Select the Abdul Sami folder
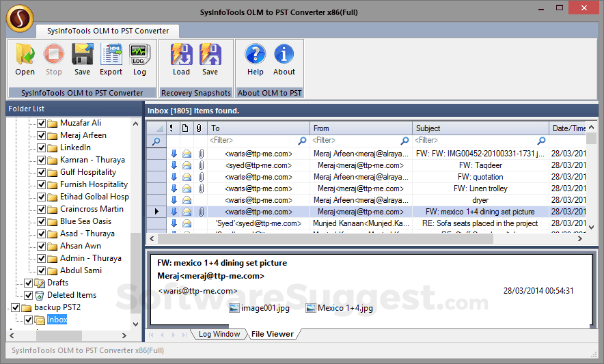This screenshot has height=364, width=604. 81,271
